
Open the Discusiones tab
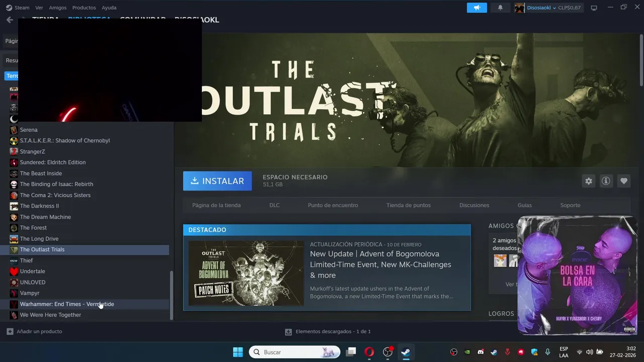click(474, 205)
